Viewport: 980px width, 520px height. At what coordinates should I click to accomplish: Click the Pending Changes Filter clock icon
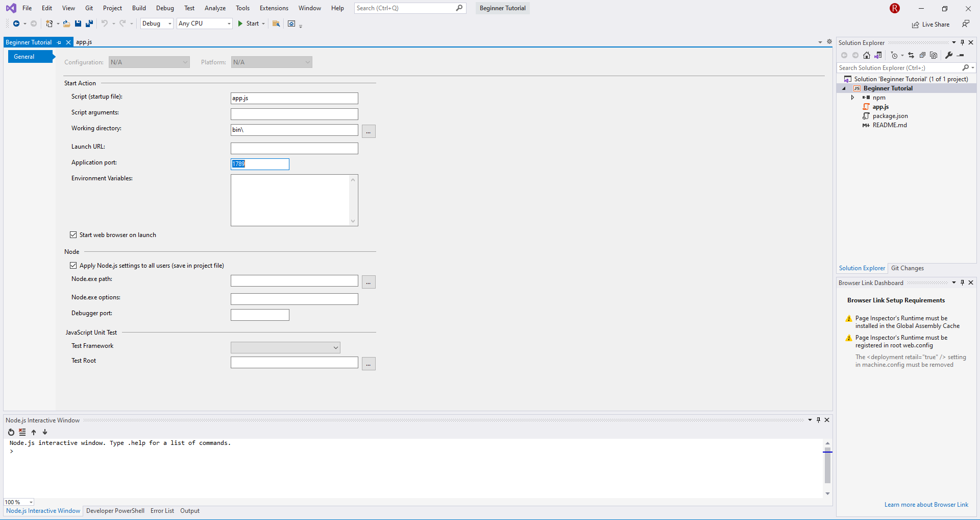[x=894, y=55]
